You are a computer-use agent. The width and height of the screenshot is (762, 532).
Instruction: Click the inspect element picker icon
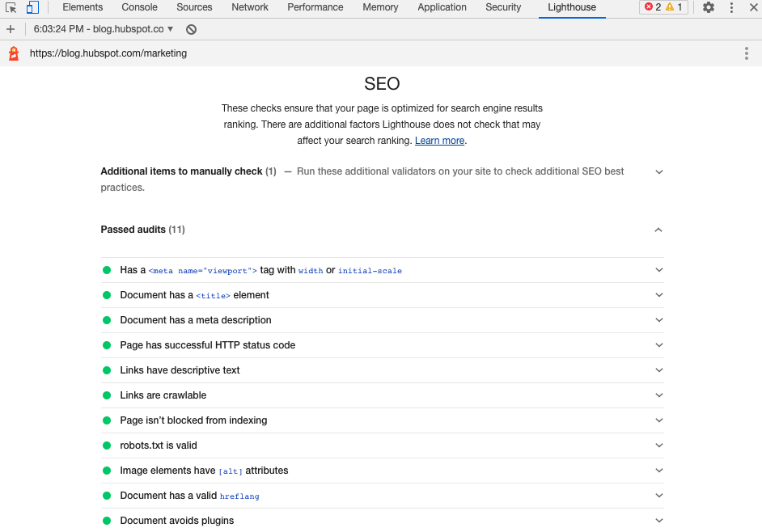coord(11,8)
